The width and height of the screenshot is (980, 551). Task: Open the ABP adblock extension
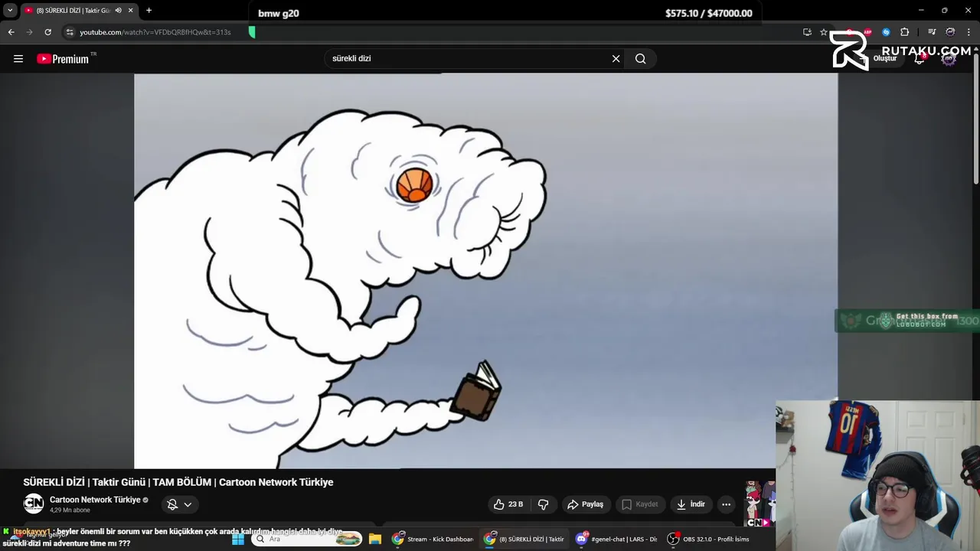(867, 32)
